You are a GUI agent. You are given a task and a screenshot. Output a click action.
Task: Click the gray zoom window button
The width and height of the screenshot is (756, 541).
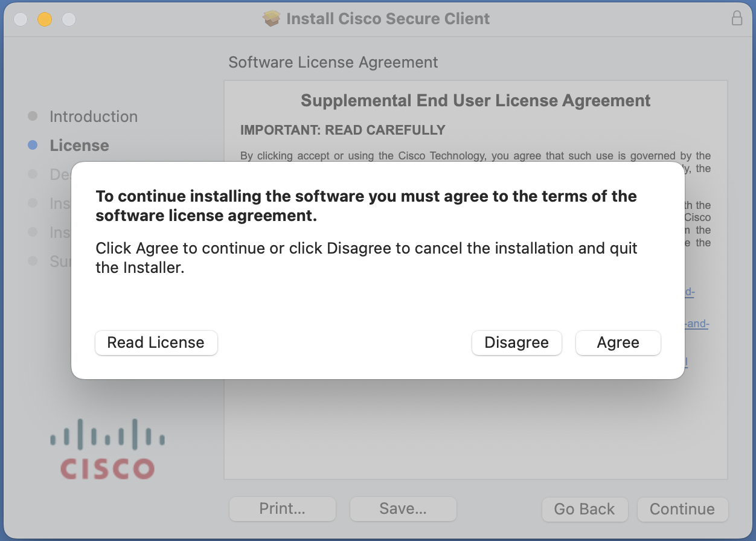coord(69,19)
